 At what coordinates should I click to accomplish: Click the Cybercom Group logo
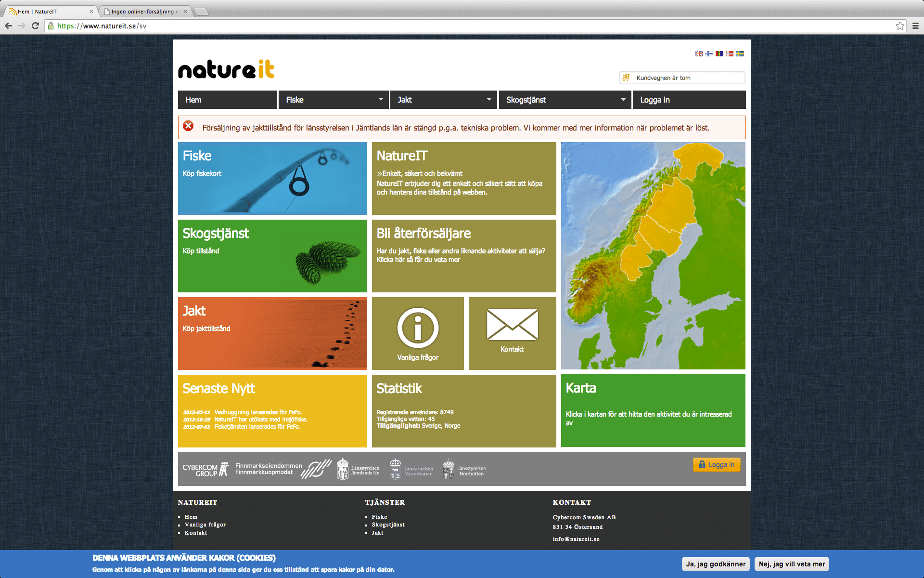coord(206,470)
